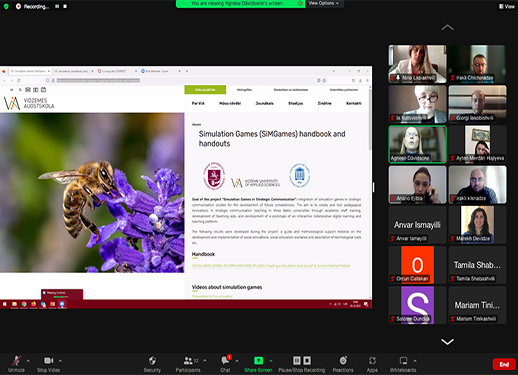Image resolution: width=518 pixels, height=375 pixels.
Task: Click bee on flower image
Action: coord(92,193)
